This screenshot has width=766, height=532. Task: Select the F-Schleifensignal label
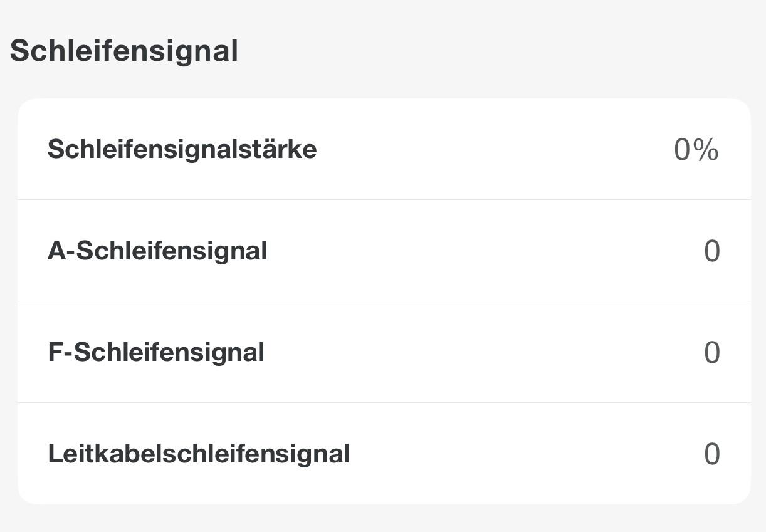155,352
